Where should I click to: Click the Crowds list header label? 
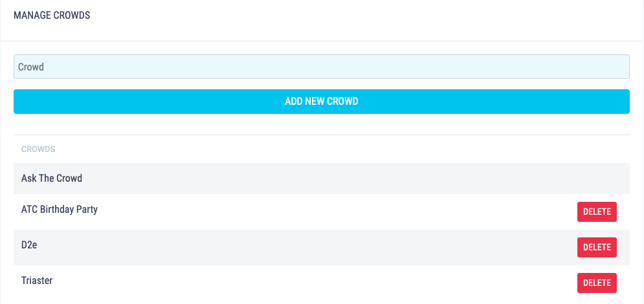[x=38, y=149]
